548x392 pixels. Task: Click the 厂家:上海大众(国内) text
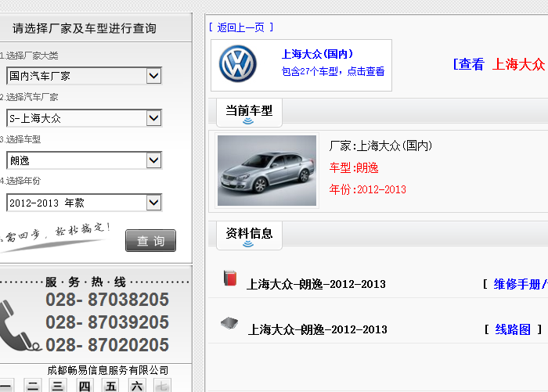pyautogui.click(x=380, y=146)
